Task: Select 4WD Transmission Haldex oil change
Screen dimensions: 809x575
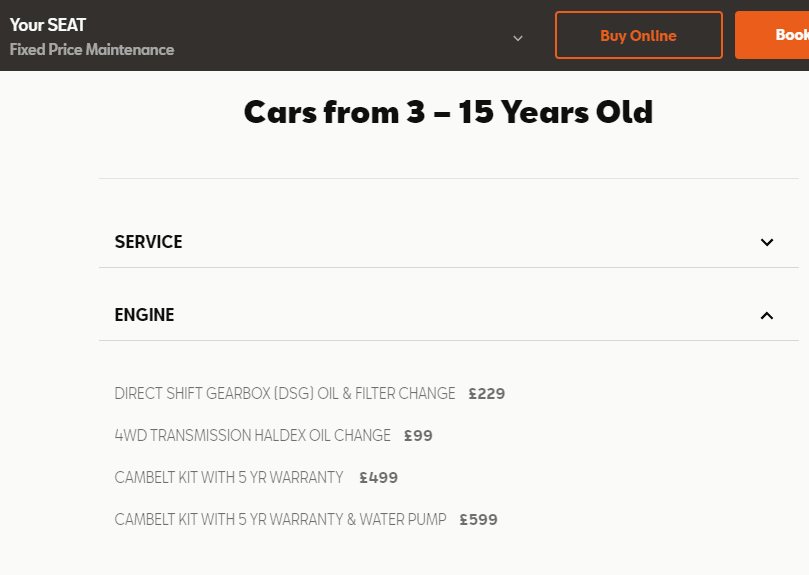Action: click(253, 436)
